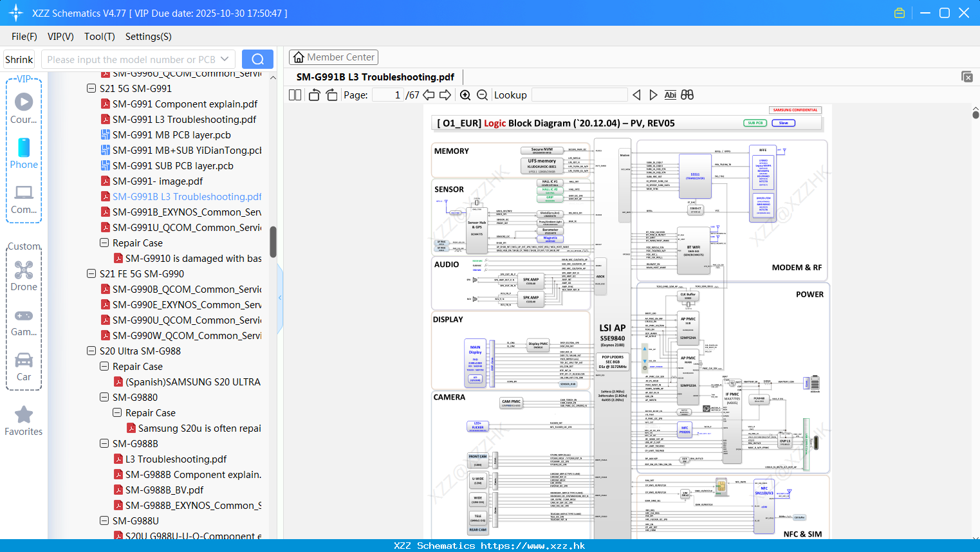The height and width of the screenshot is (552, 980).
Task: Collapse the left panel splitter arrow
Action: click(280, 297)
